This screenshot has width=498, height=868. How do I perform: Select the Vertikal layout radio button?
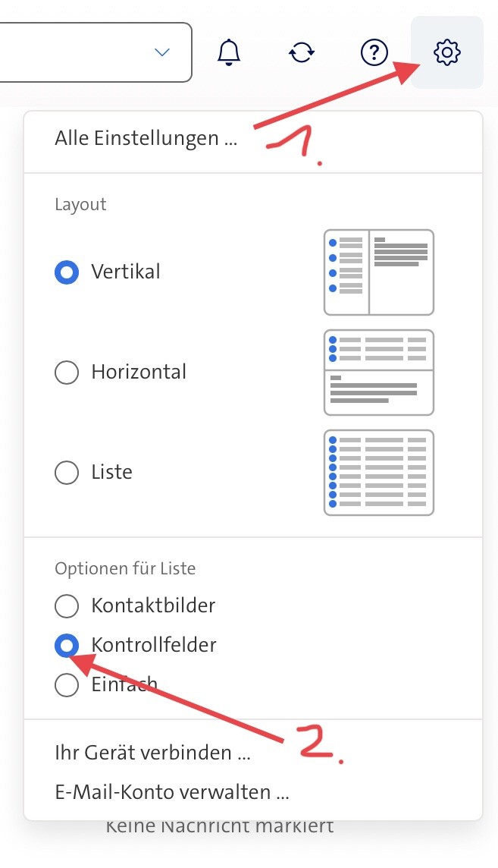click(x=67, y=272)
